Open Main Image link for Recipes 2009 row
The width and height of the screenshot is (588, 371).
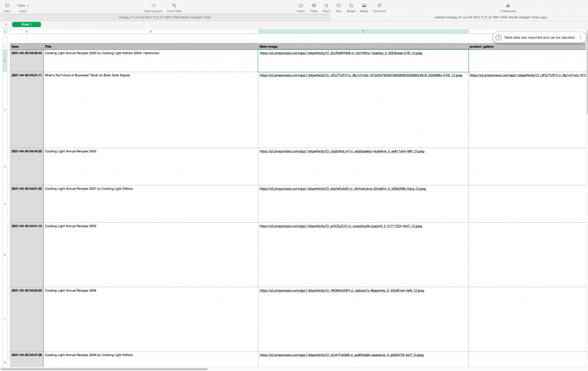[x=341, y=226]
